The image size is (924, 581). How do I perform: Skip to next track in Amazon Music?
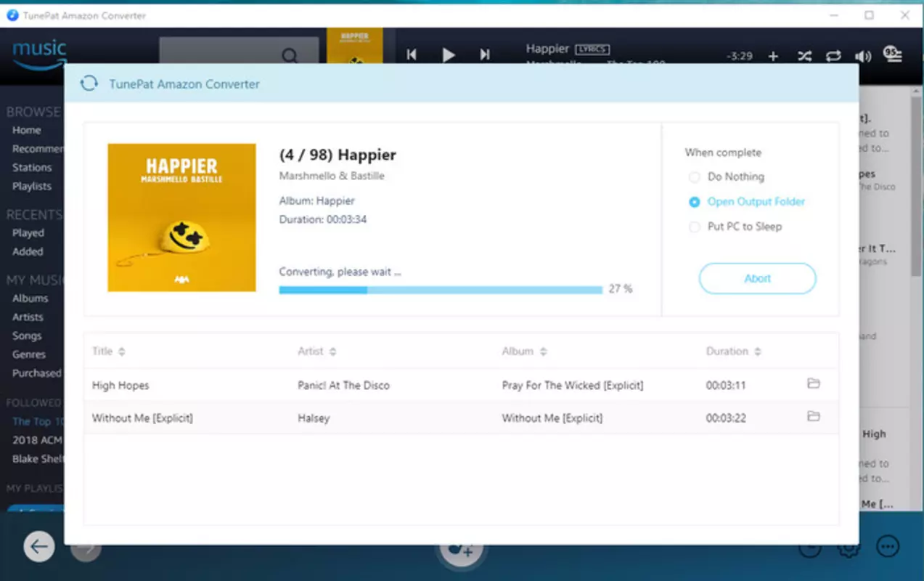pos(485,54)
